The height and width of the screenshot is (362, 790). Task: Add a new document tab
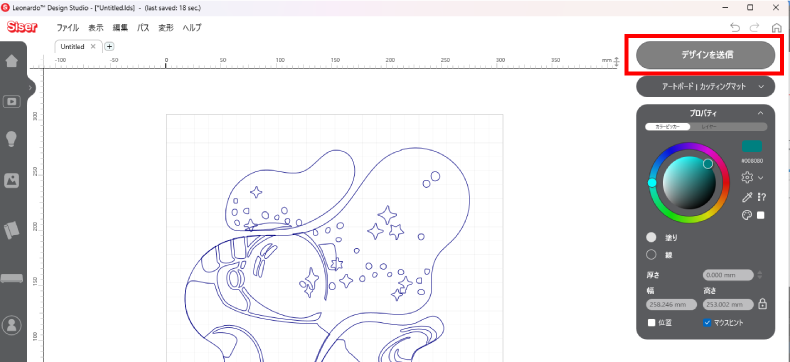click(109, 46)
